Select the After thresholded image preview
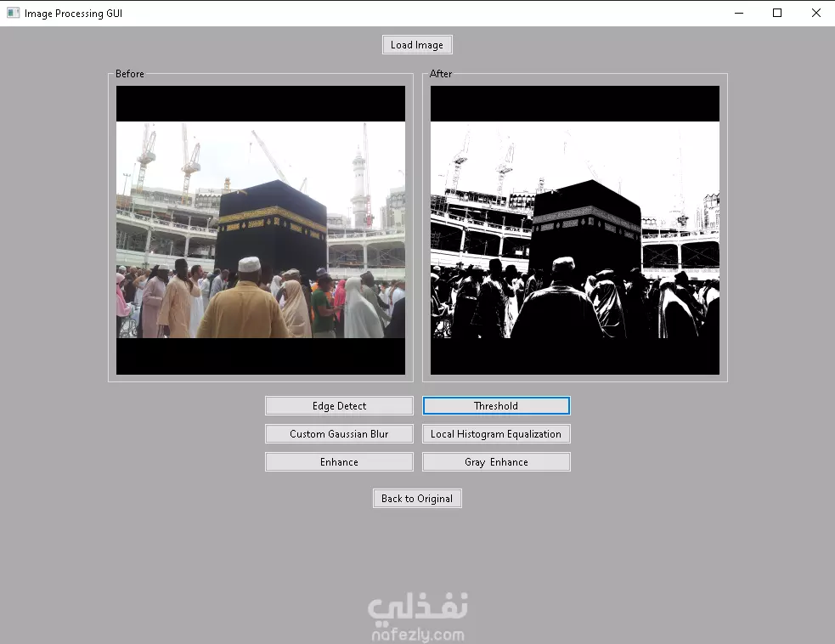Screen dimensions: 835x644 click(574, 230)
